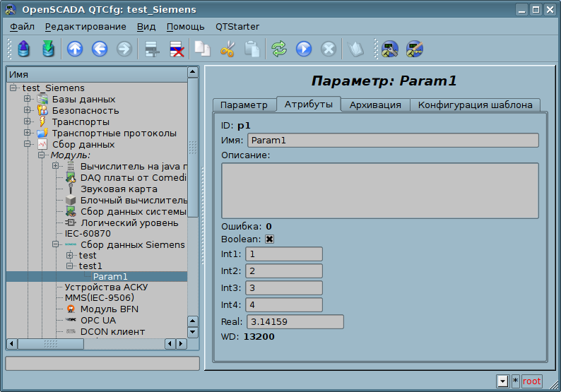
Task: Collapse the Сбор данных tree node
Action: [28, 144]
